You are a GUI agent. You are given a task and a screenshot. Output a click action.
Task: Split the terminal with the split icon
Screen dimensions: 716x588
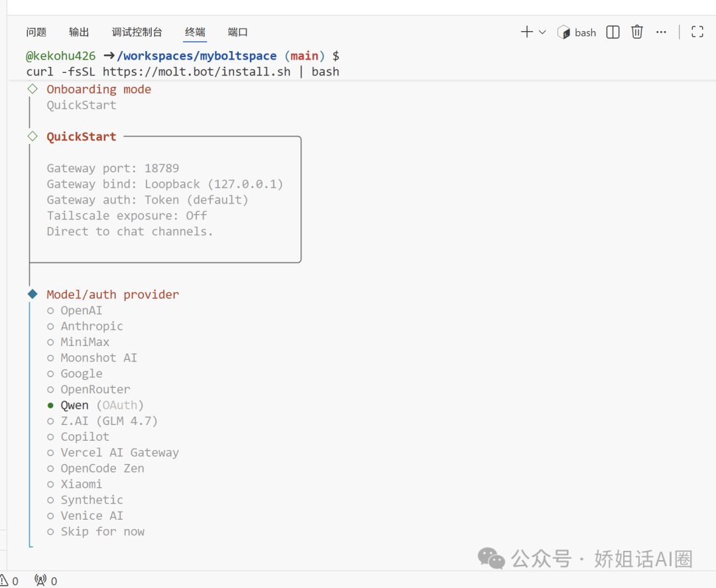coord(613,32)
